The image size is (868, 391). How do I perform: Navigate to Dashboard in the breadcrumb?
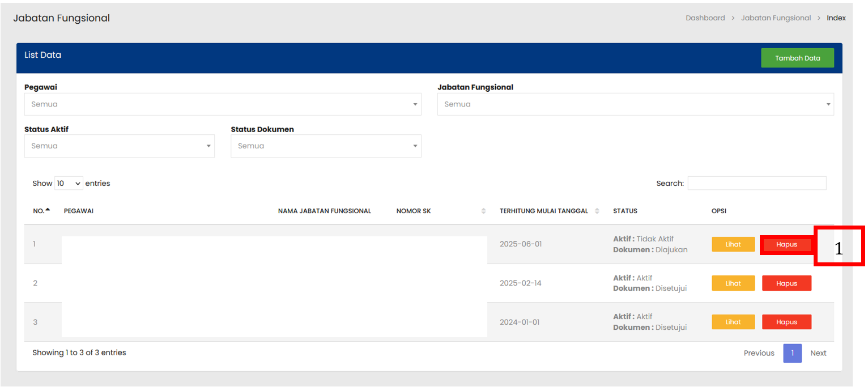point(705,18)
